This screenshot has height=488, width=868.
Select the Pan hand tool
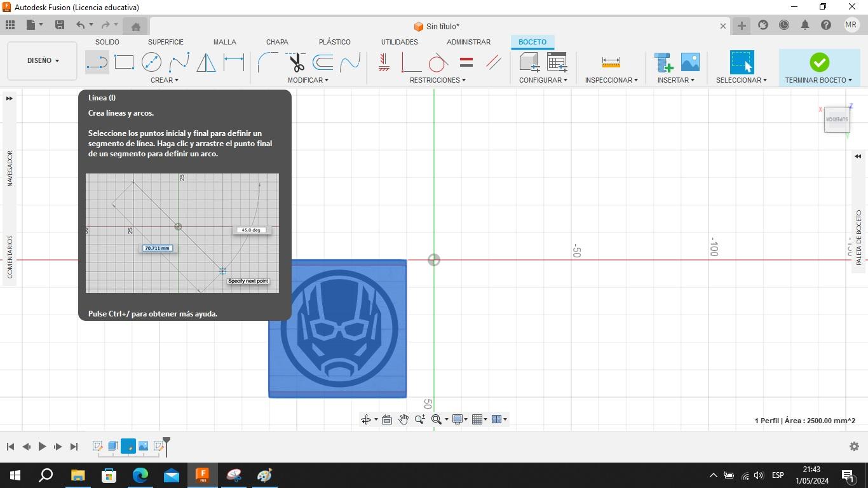403,419
